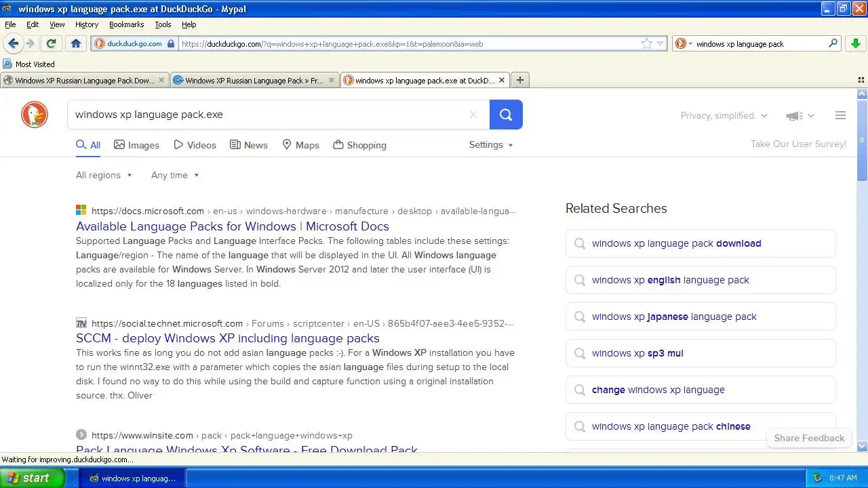The width and height of the screenshot is (868, 488).
Task: Expand the Privacy, simplified dropdown
Action: (x=724, y=115)
